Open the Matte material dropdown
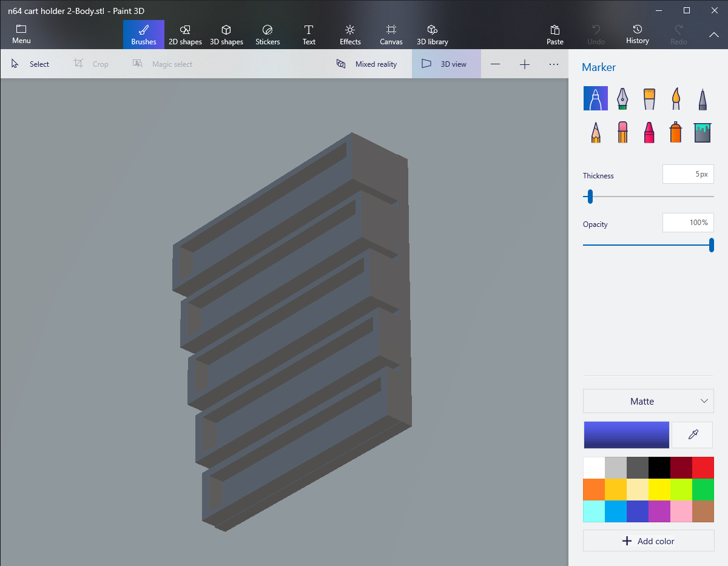728x566 pixels. 648,401
